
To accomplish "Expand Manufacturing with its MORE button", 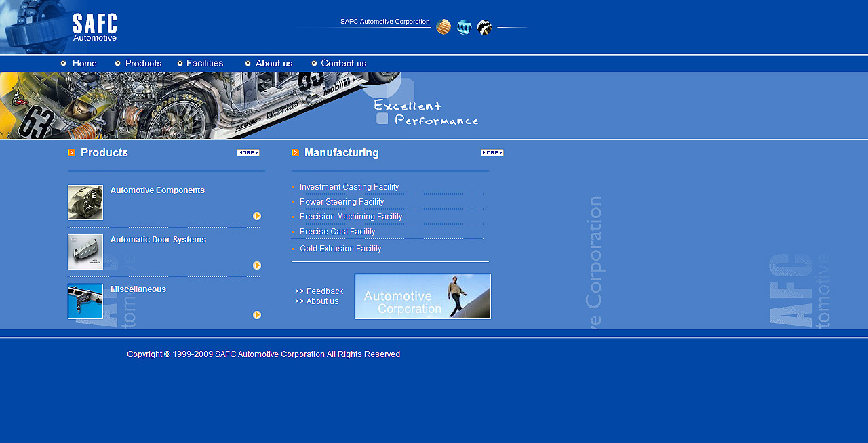I will [492, 153].
